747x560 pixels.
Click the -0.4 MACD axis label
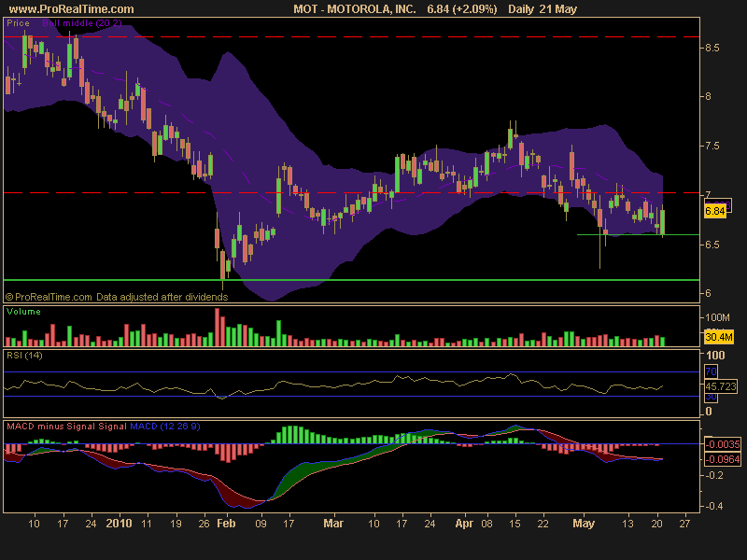click(x=713, y=506)
